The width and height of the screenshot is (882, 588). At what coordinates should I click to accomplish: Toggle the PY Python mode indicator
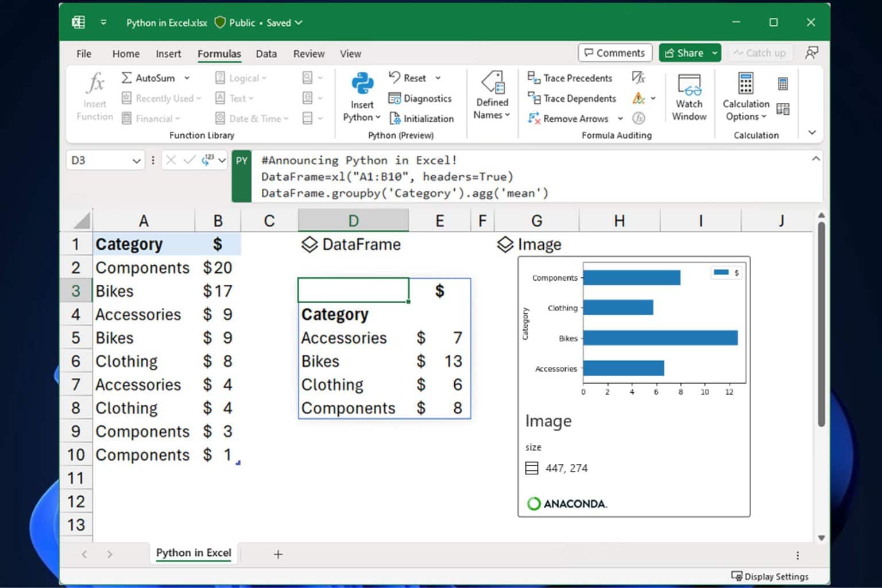[x=242, y=161]
